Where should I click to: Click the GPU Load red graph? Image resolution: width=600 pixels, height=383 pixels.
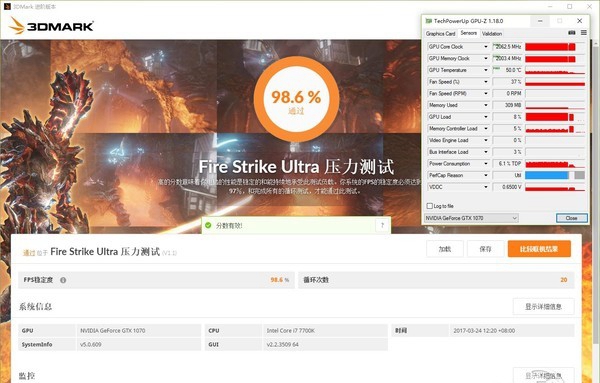click(x=555, y=117)
